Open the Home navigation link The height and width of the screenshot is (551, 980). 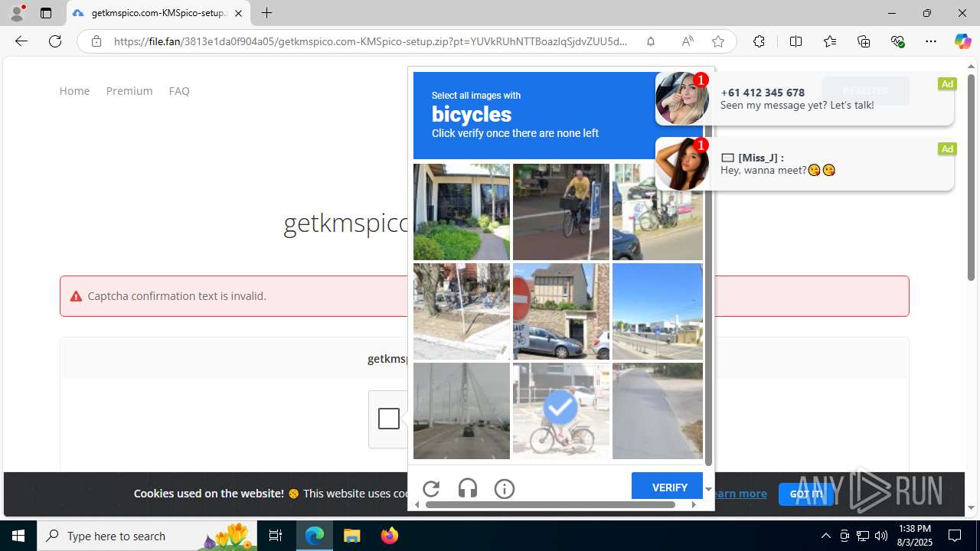pos(74,91)
